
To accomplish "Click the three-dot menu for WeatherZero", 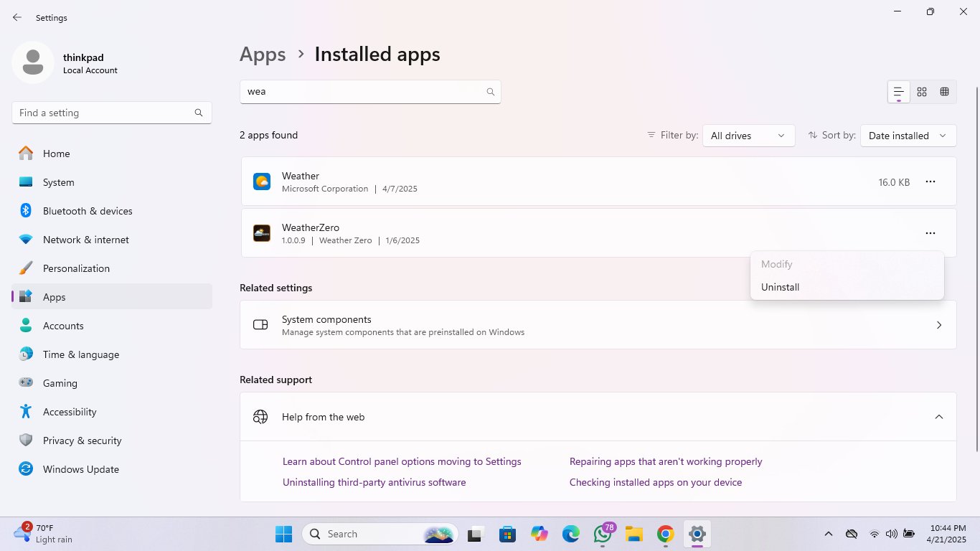I will (930, 233).
